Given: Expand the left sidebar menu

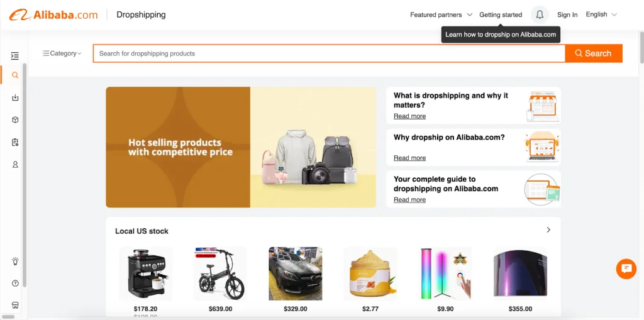Looking at the screenshot, I should 15,56.
